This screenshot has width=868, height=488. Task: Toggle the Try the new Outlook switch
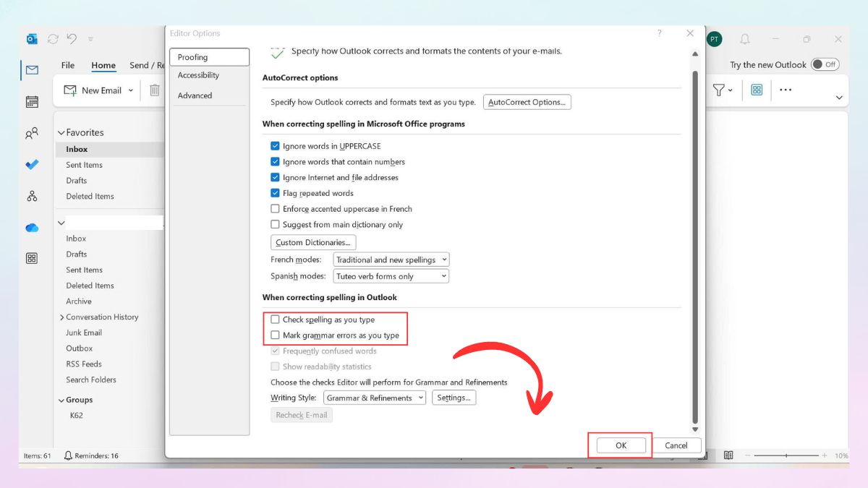click(x=825, y=64)
